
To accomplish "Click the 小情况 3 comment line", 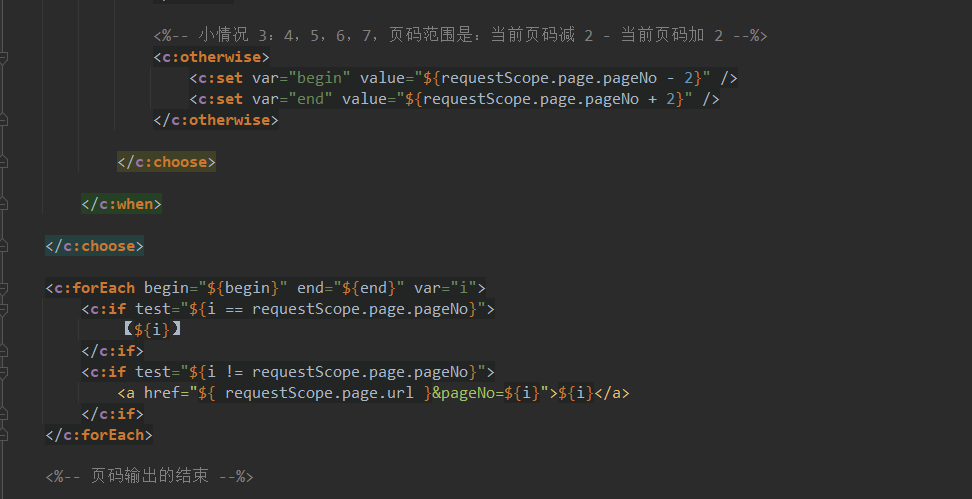I will 460,36.
